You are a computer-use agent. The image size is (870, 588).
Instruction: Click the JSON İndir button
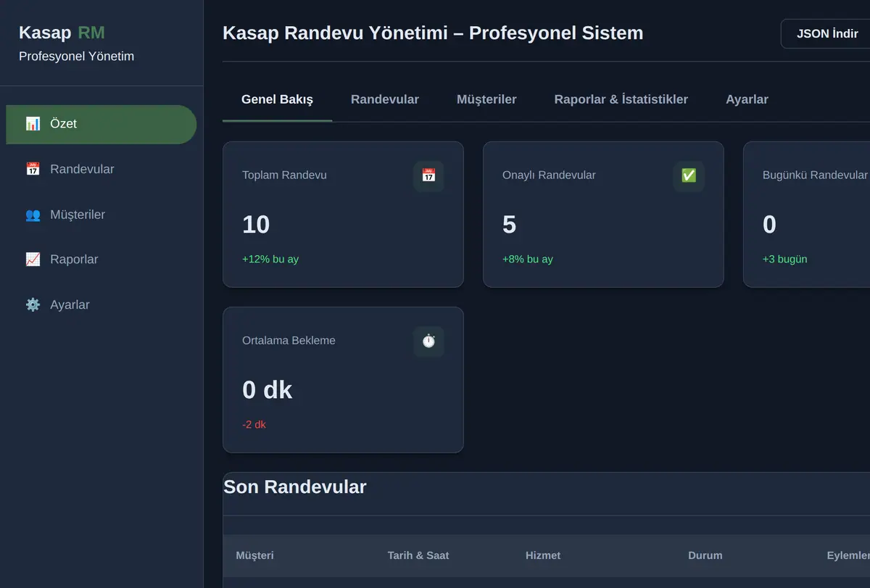[x=826, y=33]
